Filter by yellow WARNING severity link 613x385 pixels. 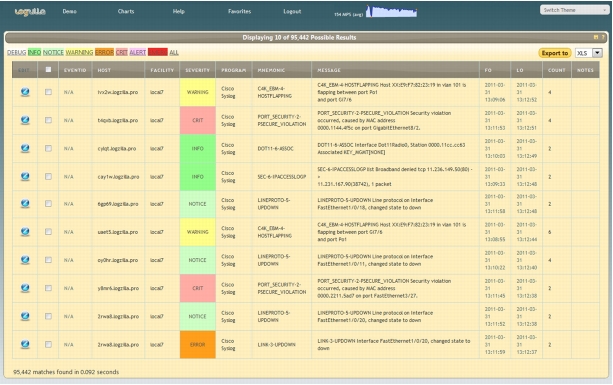coord(79,52)
